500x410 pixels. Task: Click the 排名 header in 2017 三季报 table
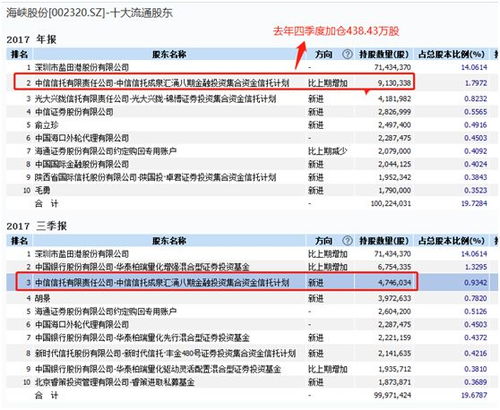pos(19,241)
